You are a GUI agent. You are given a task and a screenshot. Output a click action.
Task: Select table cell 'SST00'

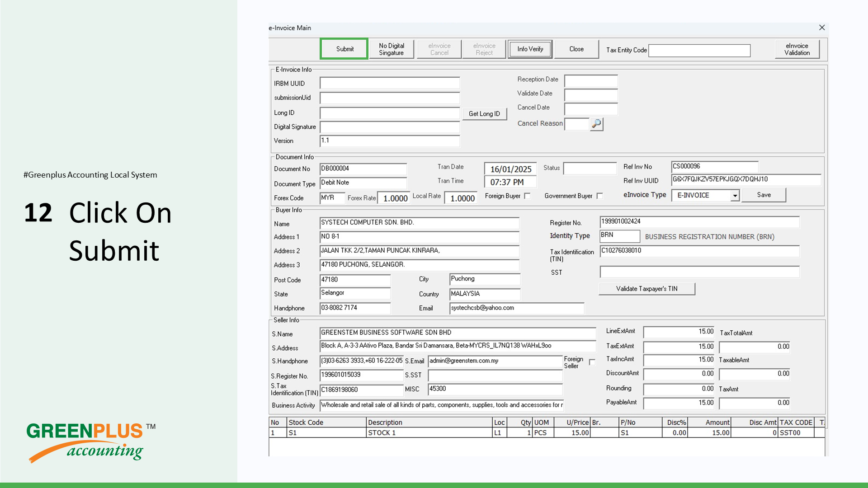tap(796, 433)
